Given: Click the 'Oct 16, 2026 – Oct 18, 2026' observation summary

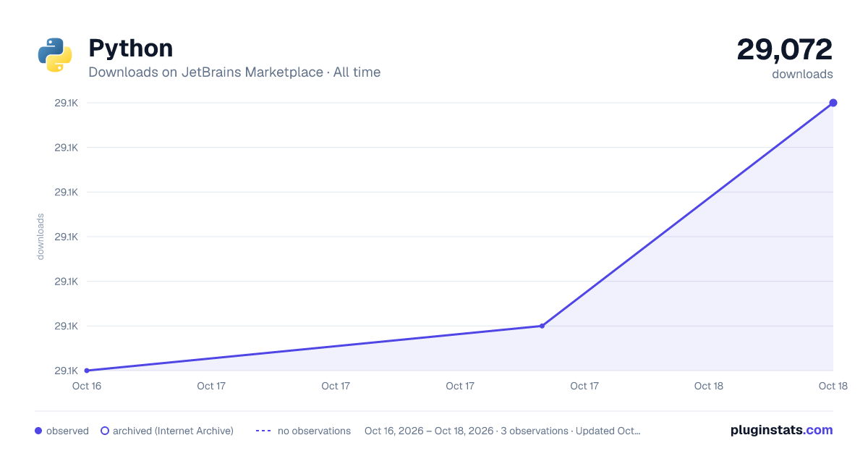Looking at the screenshot, I should (503, 431).
